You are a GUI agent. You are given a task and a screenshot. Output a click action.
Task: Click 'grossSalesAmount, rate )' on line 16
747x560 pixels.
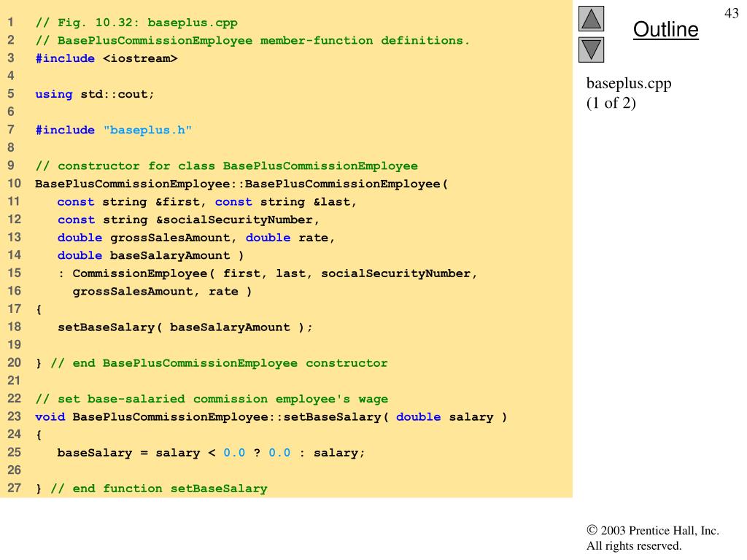[x=162, y=292]
